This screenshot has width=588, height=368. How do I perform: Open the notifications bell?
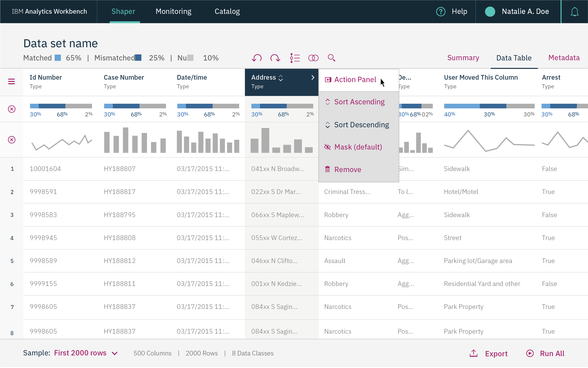[574, 12]
